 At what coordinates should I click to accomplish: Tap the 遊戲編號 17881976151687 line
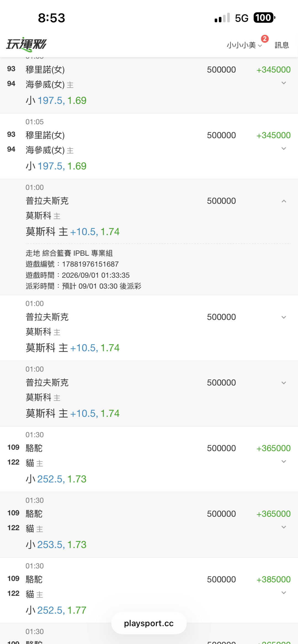(x=72, y=264)
